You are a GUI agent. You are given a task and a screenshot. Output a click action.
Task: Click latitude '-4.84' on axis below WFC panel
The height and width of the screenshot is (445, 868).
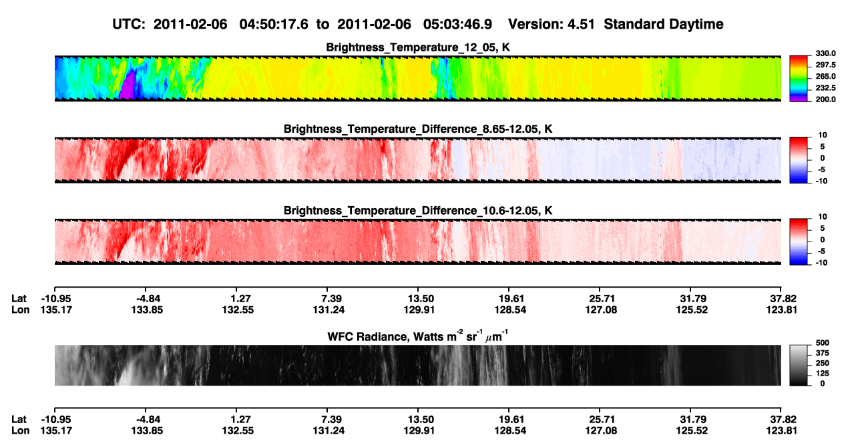[x=147, y=420]
